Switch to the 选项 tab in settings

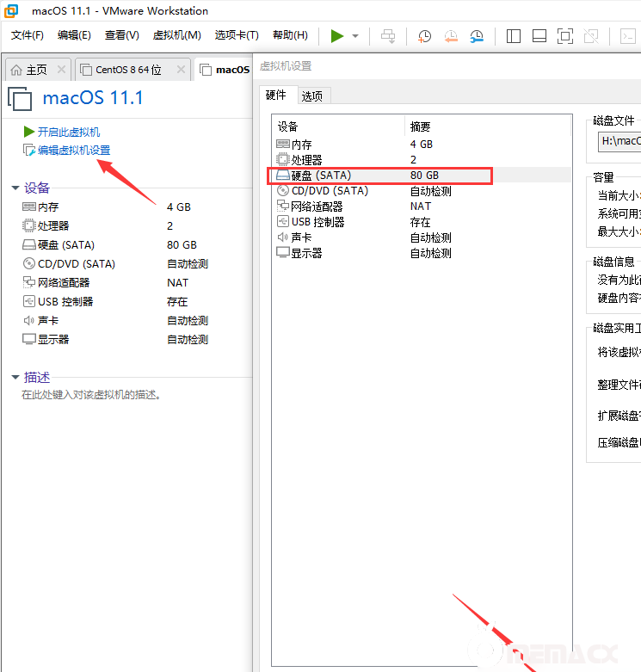[x=312, y=96]
